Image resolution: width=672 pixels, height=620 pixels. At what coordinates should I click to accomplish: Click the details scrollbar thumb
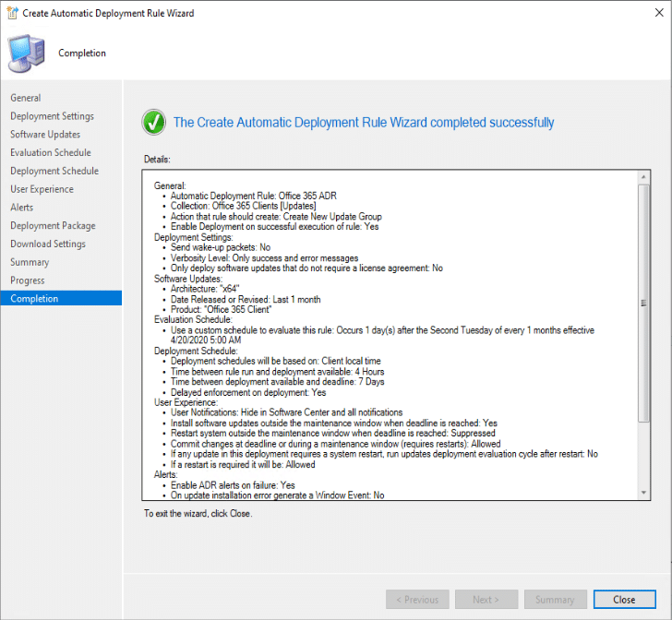tap(643, 304)
